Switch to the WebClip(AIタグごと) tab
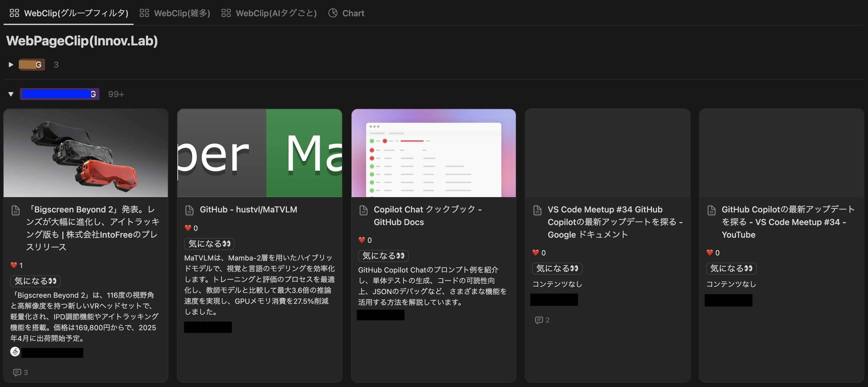The height and width of the screenshot is (387, 868). tap(269, 13)
